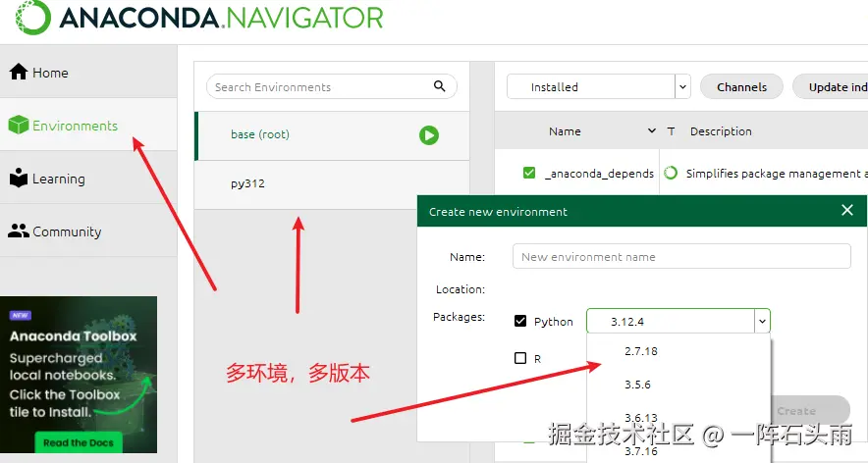Close the Create new environment dialog
The height and width of the screenshot is (463, 868).
(847, 210)
